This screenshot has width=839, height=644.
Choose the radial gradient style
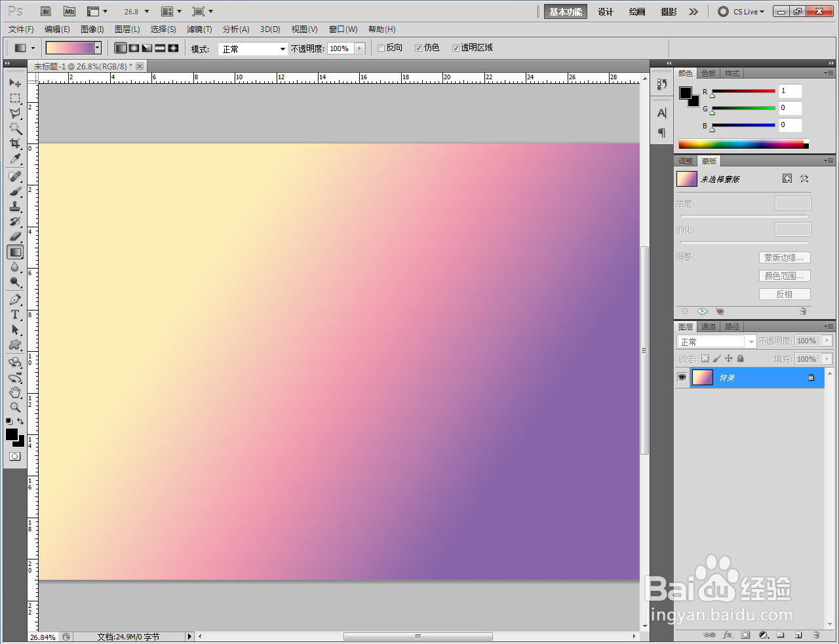(134, 48)
